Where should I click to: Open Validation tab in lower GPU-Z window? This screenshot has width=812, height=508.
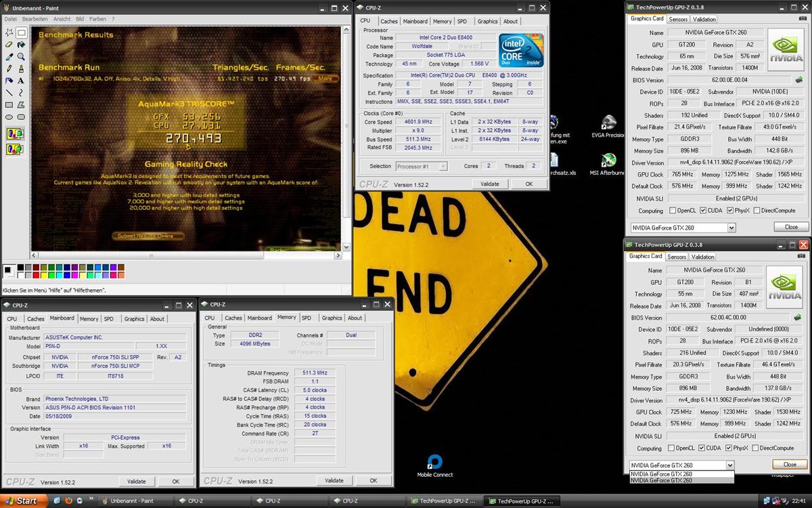(703, 257)
